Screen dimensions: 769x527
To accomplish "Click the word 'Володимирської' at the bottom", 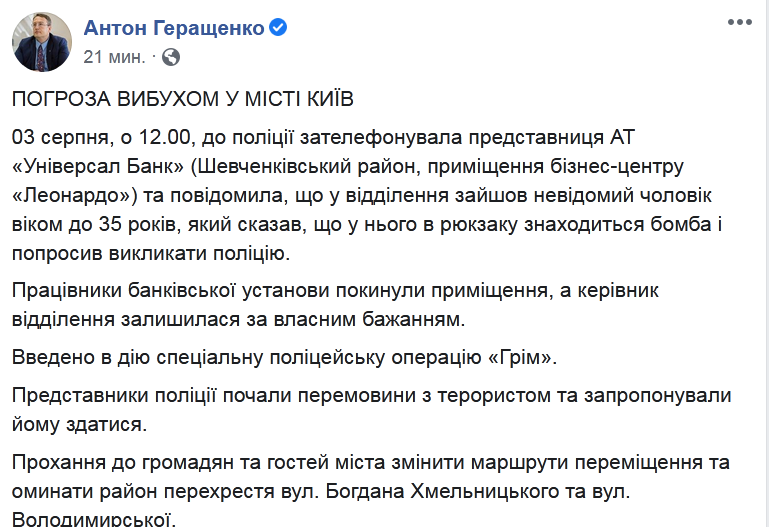I will [93, 520].
